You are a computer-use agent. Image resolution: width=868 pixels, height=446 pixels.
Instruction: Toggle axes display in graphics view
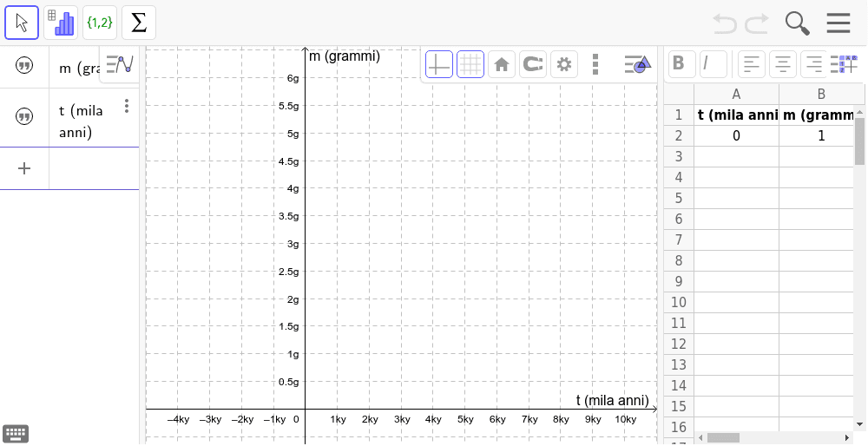(439, 65)
